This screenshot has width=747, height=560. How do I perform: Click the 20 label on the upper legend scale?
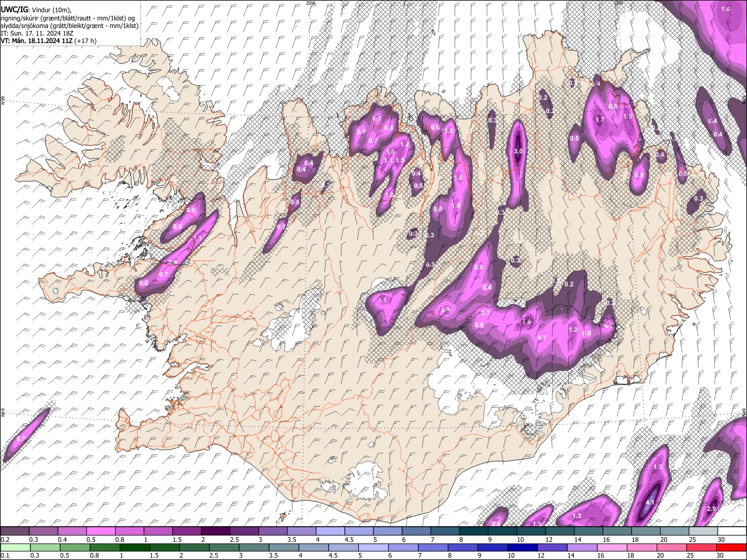pos(664,540)
